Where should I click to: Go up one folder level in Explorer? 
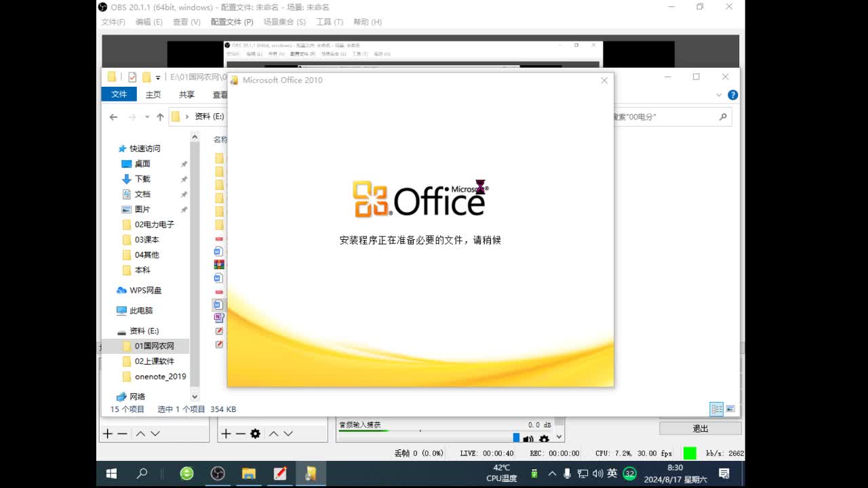tap(160, 117)
